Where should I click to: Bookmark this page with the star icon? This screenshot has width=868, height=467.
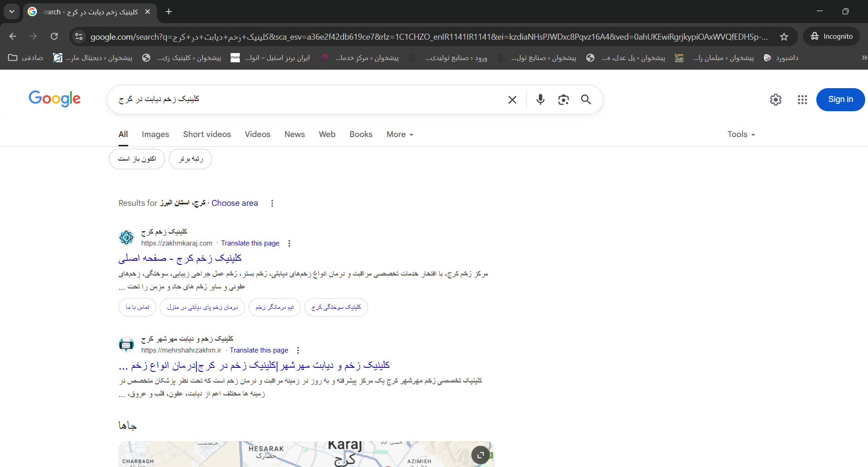tap(784, 36)
